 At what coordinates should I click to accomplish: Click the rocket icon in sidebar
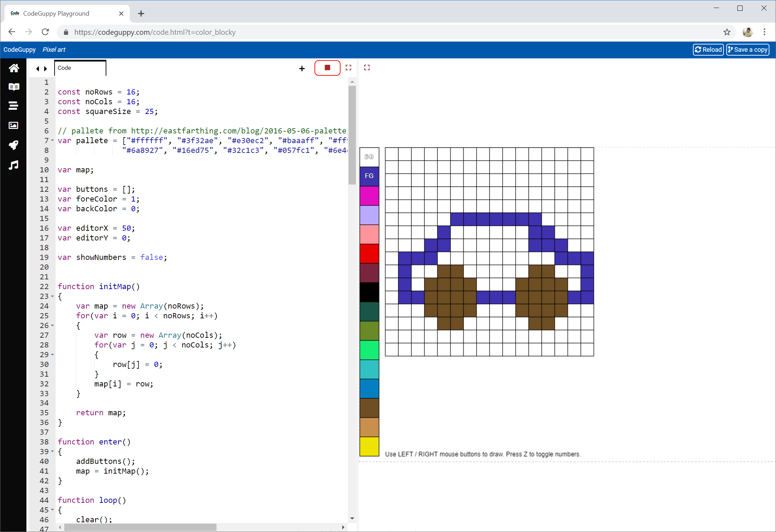(x=14, y=145)
